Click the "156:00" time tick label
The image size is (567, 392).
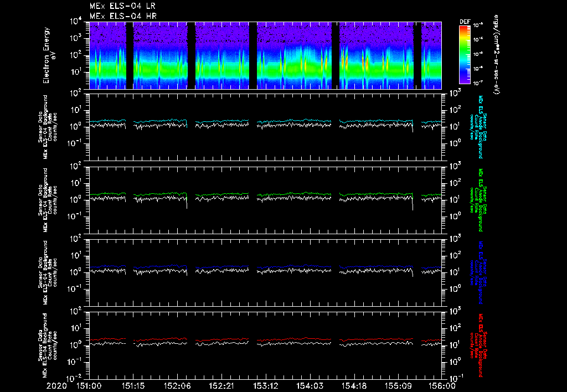coord(442,386)
